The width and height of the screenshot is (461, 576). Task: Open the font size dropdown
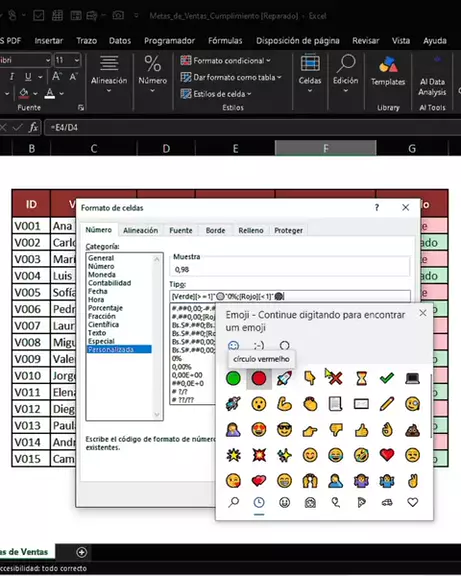(77, 60)
